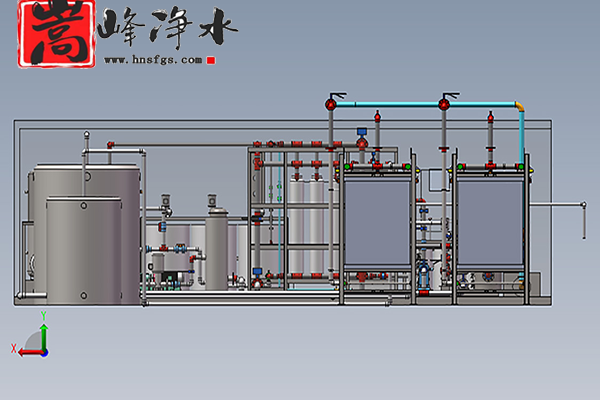Screen dimensions: 600x400
Task: Select the green Y axis arrow
Action: coord(44,322)
